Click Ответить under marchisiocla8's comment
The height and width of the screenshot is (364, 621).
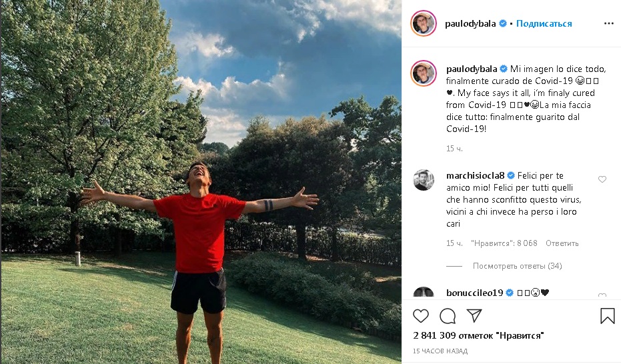(562, 243)
